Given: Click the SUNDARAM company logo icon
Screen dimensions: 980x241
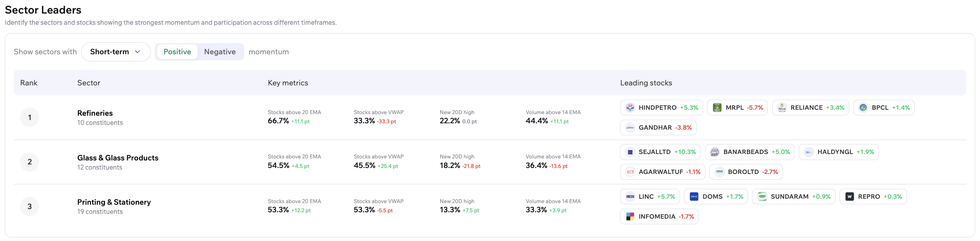Looking at the screenshot, I should pos(762,197).
